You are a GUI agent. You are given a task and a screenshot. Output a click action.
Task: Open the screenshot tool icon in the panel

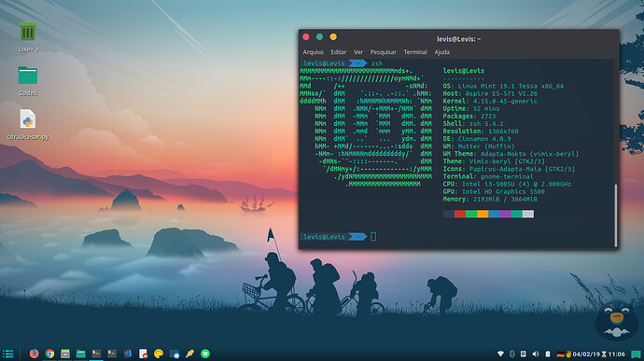pyautogui.click(x=175, y=354)
